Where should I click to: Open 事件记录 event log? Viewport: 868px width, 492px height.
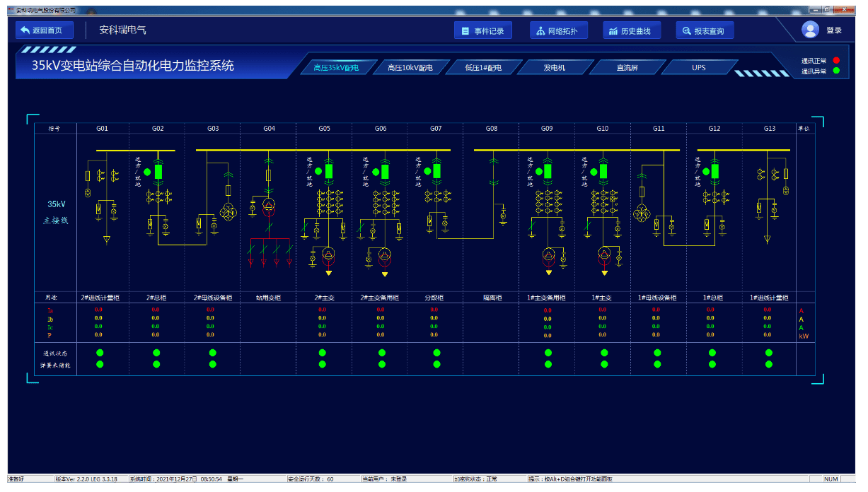482,31
